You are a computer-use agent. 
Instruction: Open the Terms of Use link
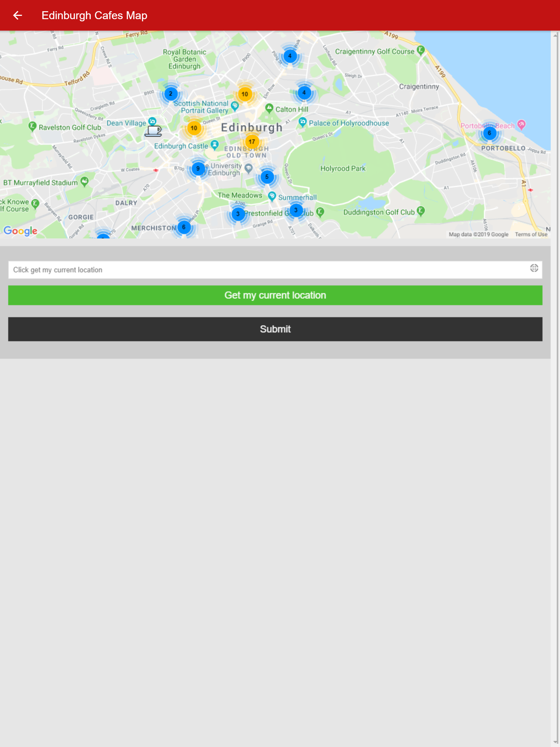(531, 234)
